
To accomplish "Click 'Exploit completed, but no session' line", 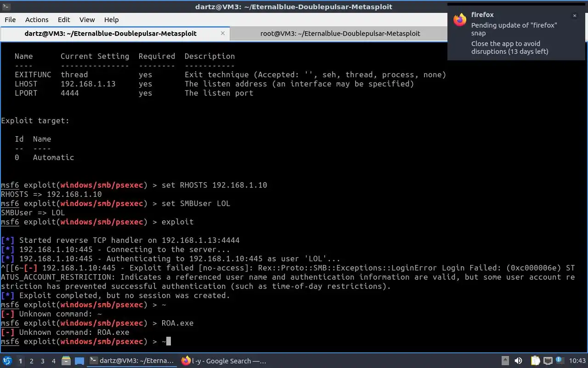I will [x=116, y=295].
